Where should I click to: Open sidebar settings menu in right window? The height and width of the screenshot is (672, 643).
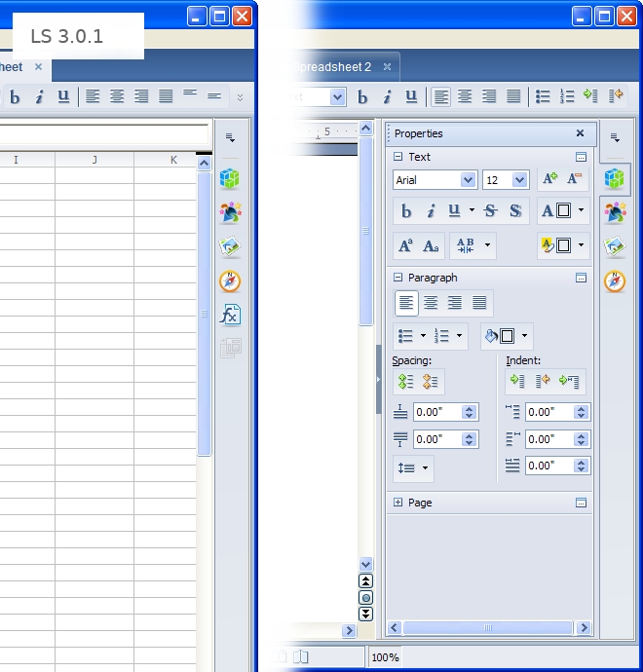[x=615, y=137]
